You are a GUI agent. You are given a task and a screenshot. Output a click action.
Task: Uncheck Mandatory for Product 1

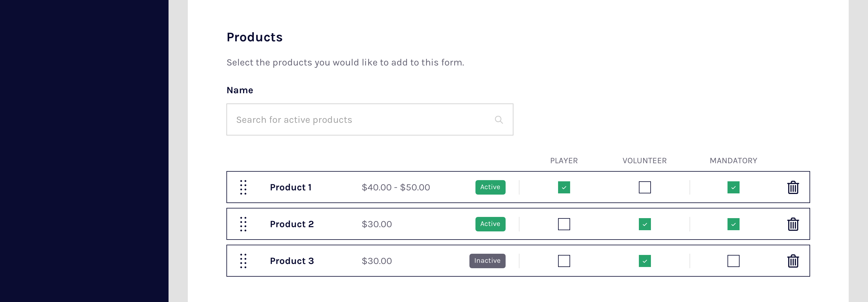pyautogui.click(x=733, y=187)
